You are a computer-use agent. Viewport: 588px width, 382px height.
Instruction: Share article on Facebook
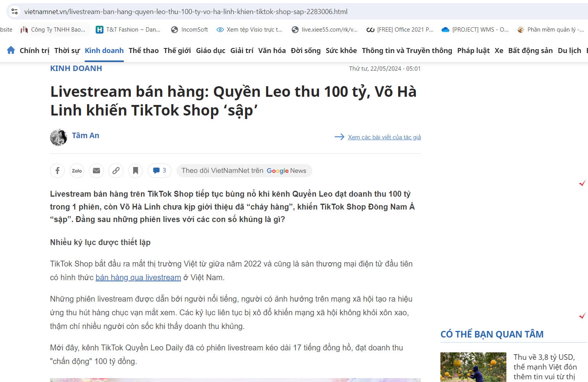coord(57,171)
